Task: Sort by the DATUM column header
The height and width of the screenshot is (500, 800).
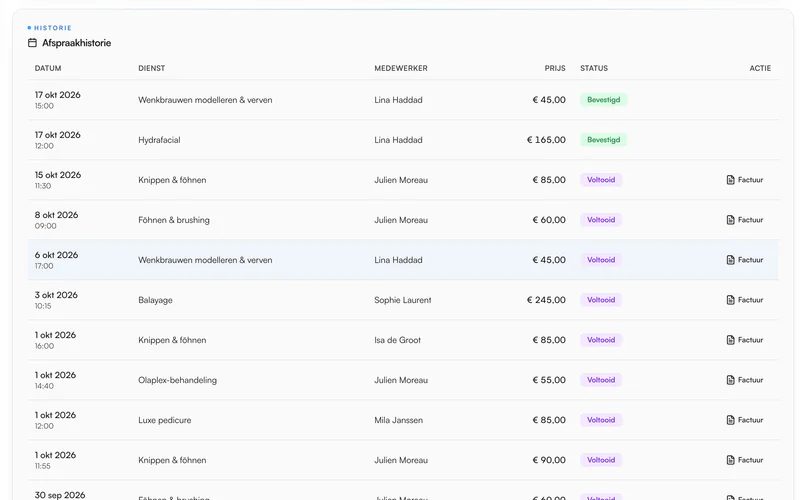Action: pyautogui.click(x=48, y=68)
